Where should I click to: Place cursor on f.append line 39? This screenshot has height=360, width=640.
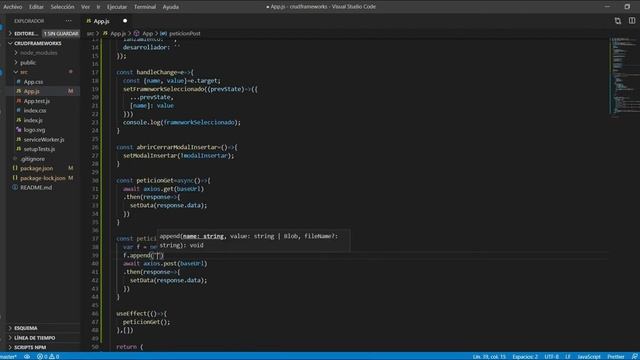143,255
